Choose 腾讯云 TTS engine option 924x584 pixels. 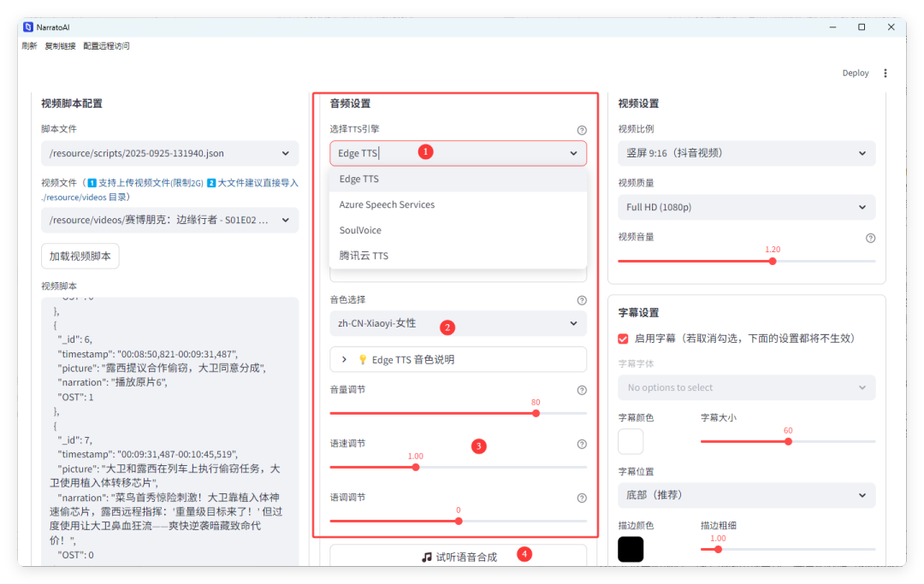click(x=364, y=256)
